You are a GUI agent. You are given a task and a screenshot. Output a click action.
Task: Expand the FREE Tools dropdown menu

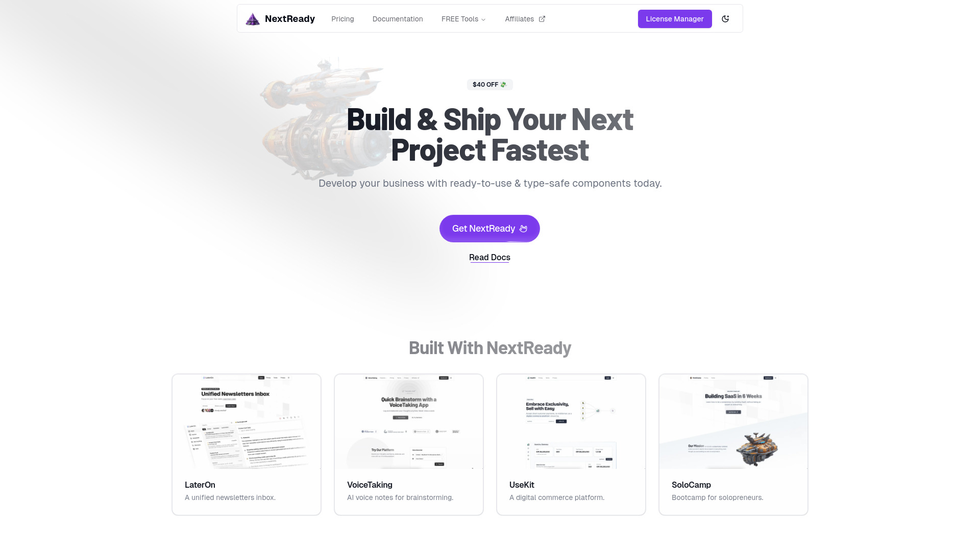[464, 19]
